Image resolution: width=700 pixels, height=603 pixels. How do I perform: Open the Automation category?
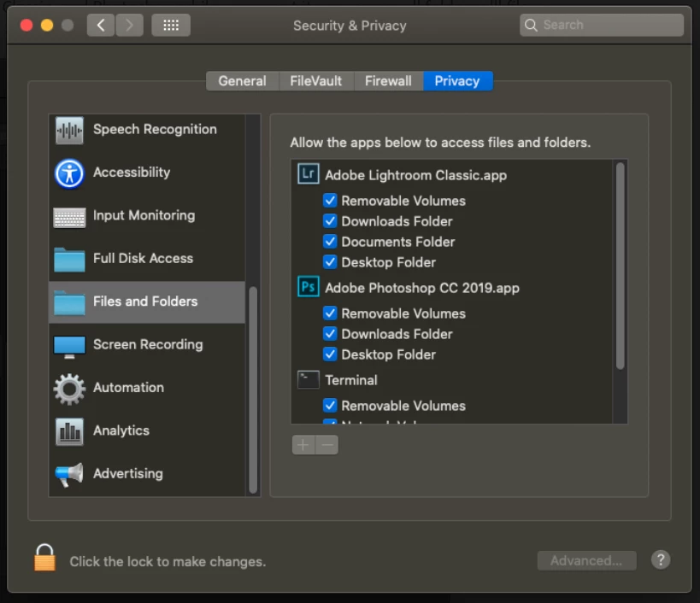point(147,388)
